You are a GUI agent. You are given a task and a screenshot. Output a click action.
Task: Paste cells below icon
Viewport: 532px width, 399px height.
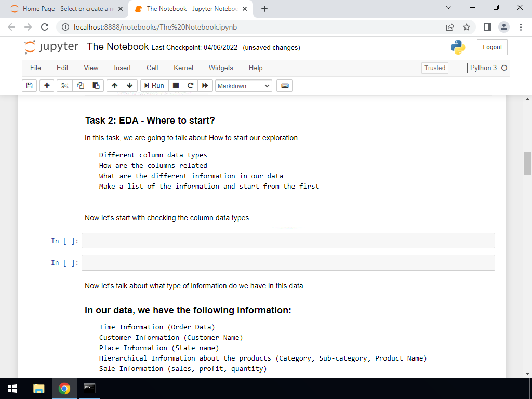(x=96, y=86)
